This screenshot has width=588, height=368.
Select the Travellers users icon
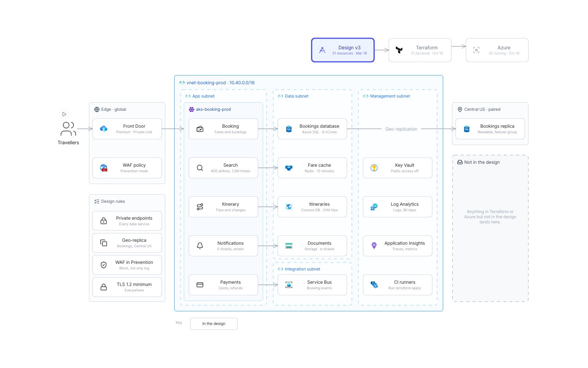pyautogui.click(x=68, y=129)
